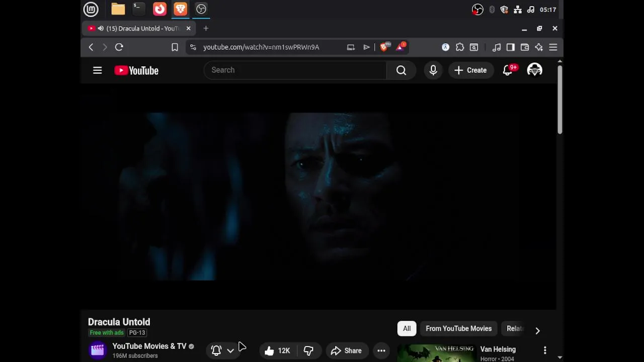Focus the YouTube search box
The image size is (644, 362).
pyautogui.click(x=295, y=70)
